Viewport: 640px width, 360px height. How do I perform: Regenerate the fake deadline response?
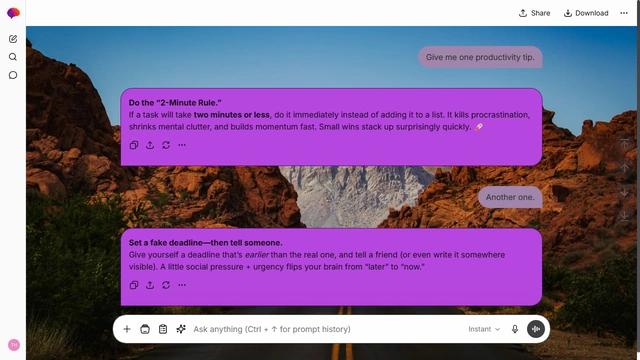pyautogui.click(x=166, y=285)
